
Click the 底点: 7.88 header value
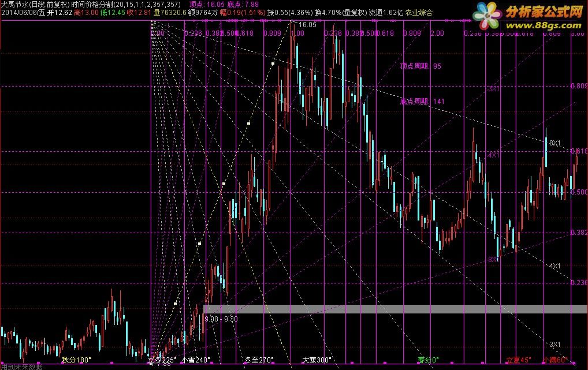[x=243, y=5]
